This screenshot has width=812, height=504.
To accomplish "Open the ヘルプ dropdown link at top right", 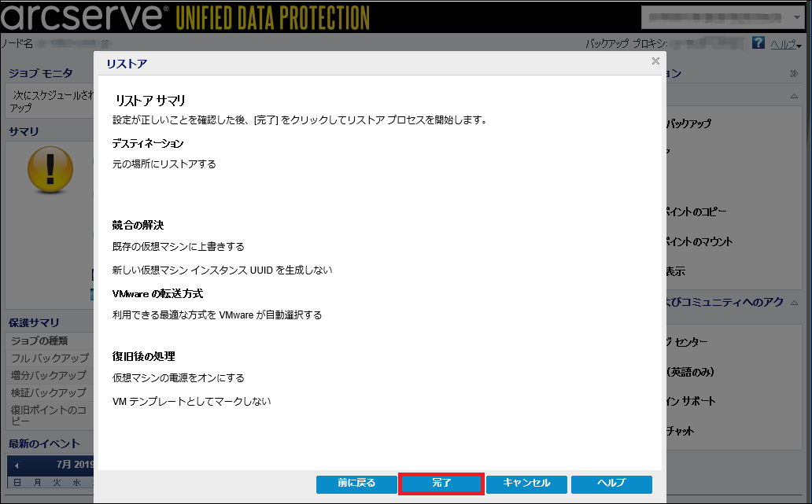I will click(785, 45).
